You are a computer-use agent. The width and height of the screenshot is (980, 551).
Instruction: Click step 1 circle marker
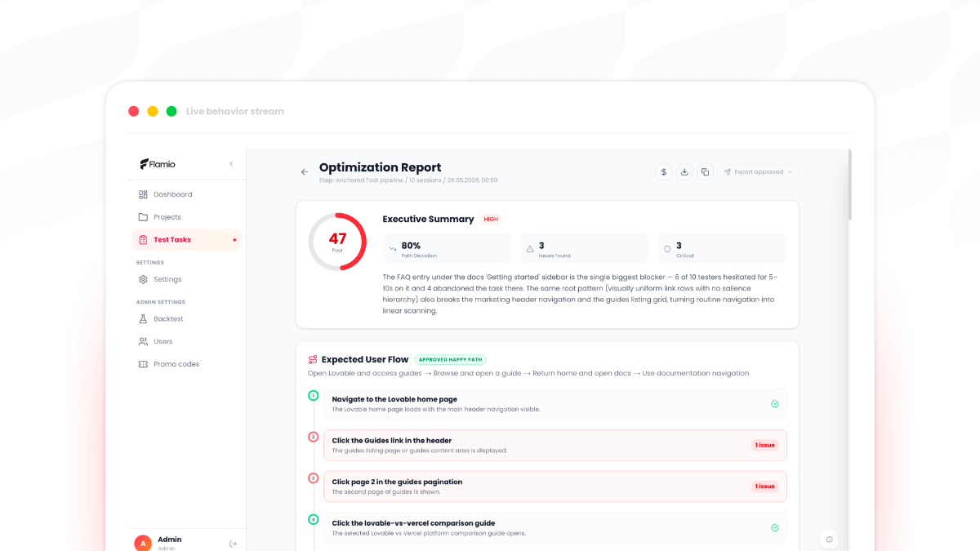(x=313, y=396)
